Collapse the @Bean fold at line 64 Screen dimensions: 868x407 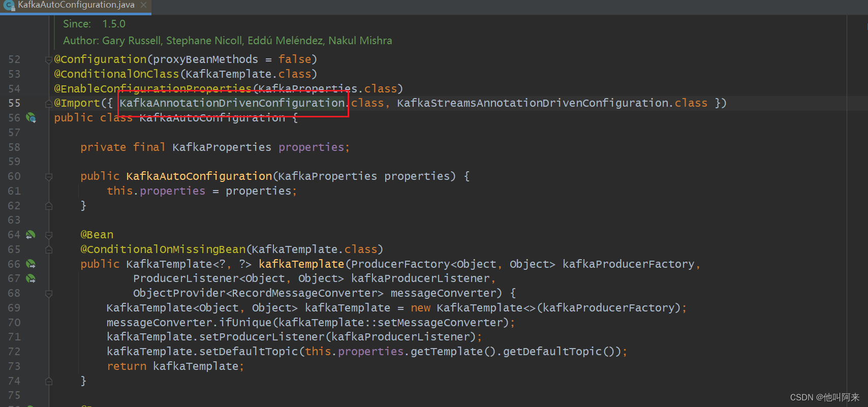[49, 235]
